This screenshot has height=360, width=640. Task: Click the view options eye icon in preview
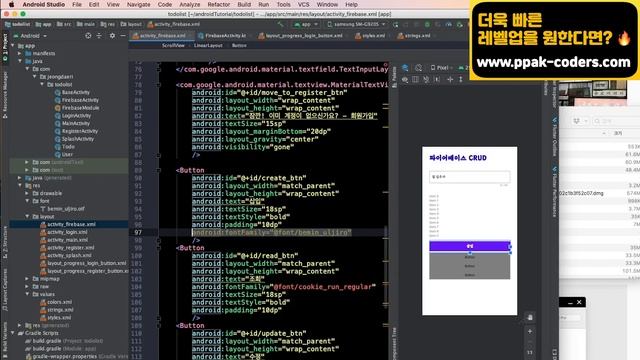coord(404,80)
